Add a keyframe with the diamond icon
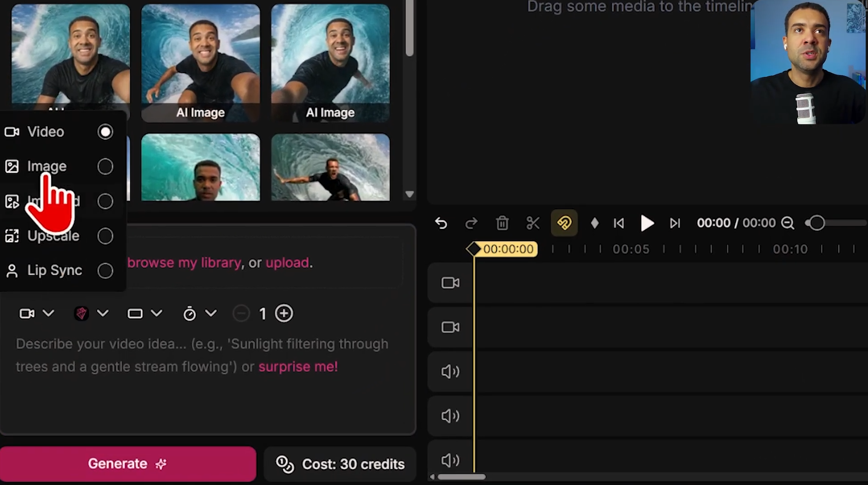Viewport: 868px width, 485px height. coord(595,223)
